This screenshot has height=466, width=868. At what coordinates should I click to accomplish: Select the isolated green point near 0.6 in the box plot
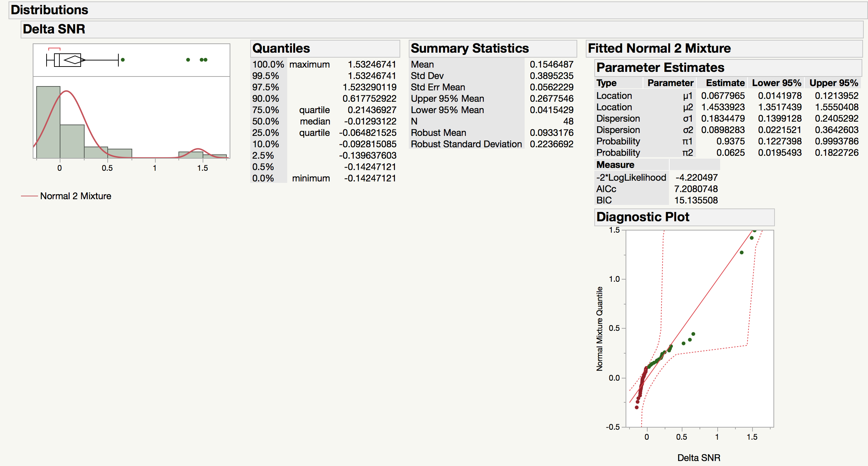click(122, 59)
